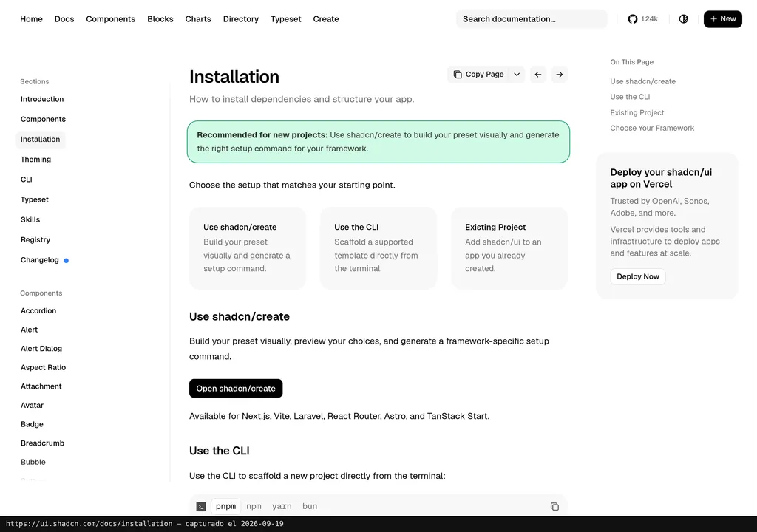Open Typeset in the top navigation
The height and width of the screenshot is (532, 757).
[x=286, y=18]
